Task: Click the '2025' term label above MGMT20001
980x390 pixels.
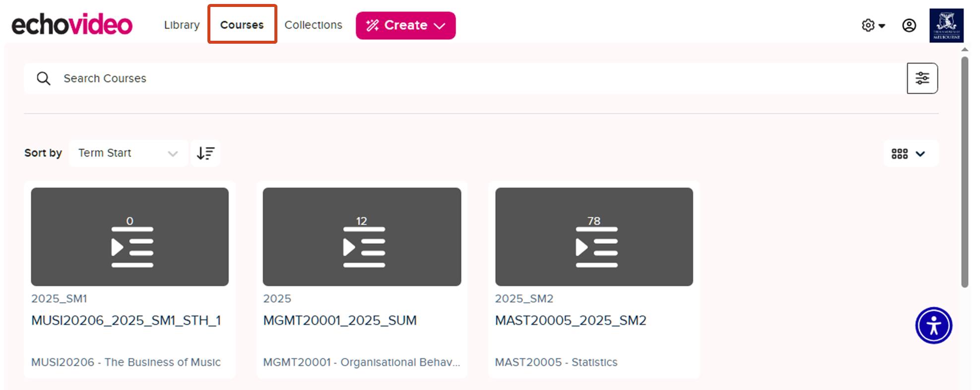Action: coord(277,299)
